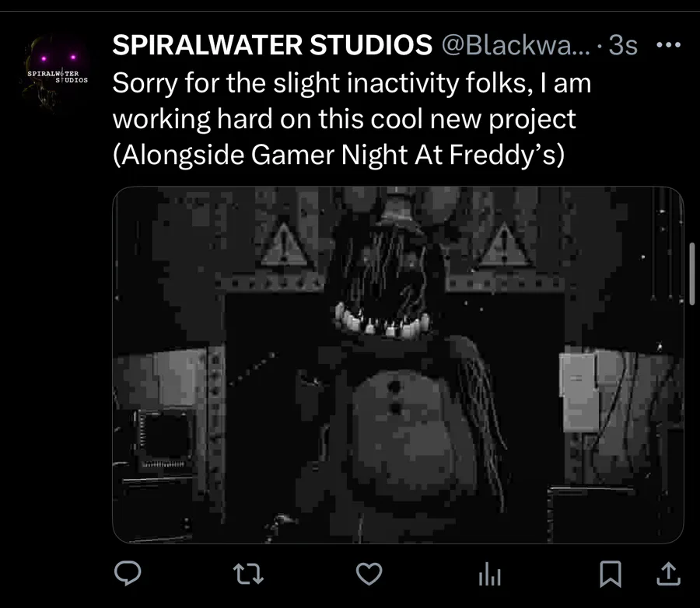
Task: Open the three-dot more options menu
Action: click(668, 45)
